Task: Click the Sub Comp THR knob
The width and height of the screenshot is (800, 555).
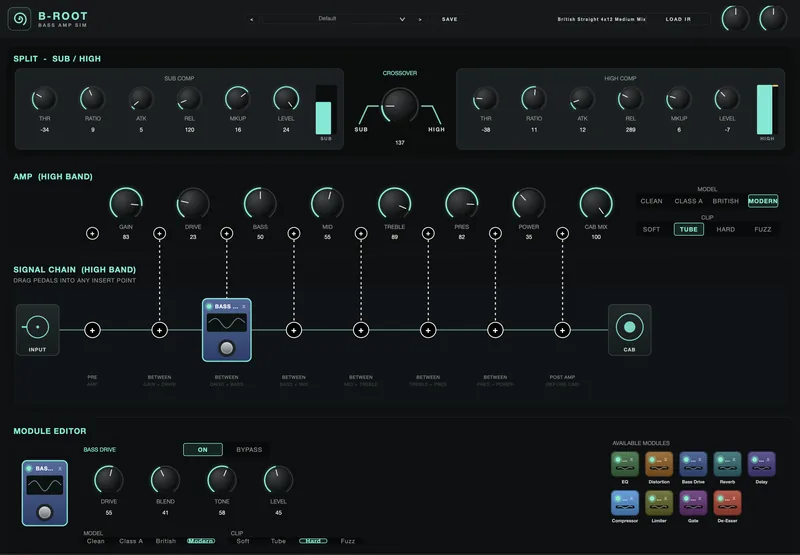Action: (x=44, y=98)
